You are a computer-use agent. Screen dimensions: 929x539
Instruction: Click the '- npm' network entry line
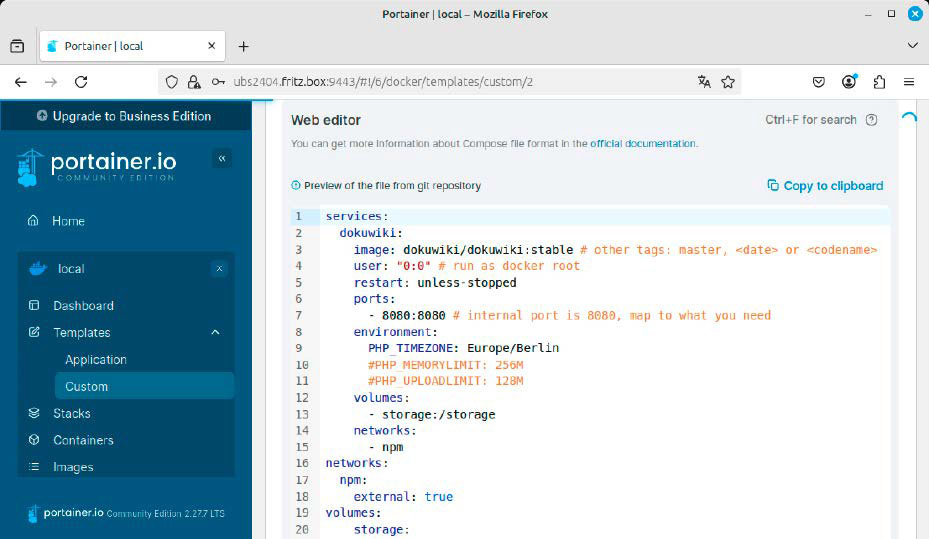tap(386, 447)
